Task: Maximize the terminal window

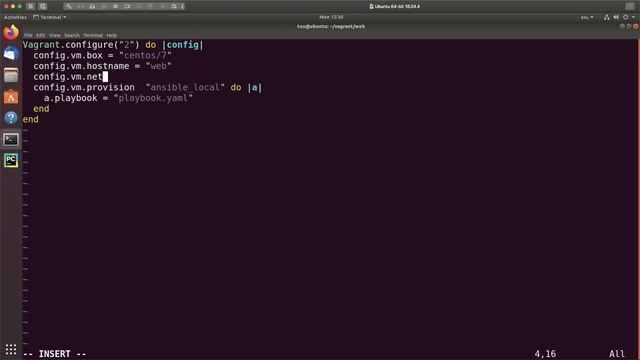Action: tap(629, 26)
